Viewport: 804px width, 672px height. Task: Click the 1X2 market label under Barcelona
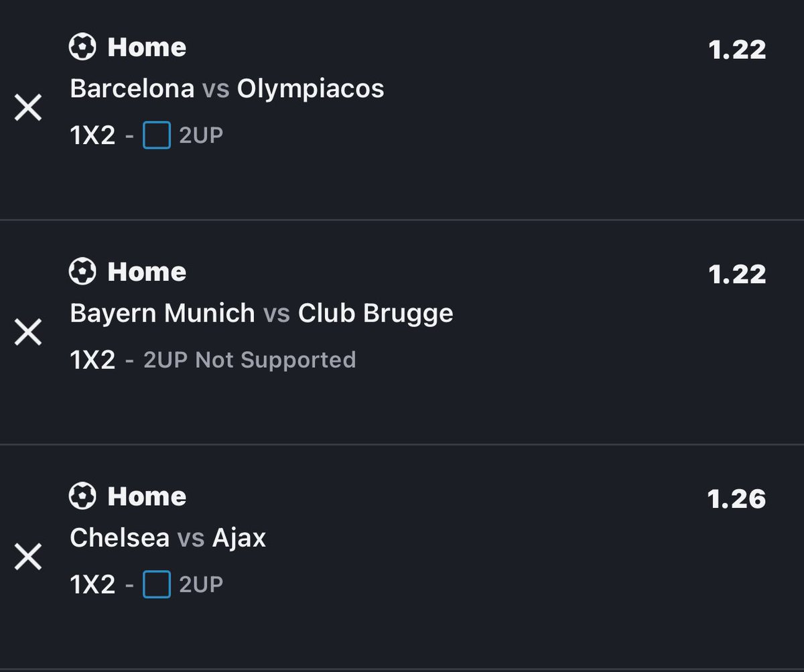(92, 136)
